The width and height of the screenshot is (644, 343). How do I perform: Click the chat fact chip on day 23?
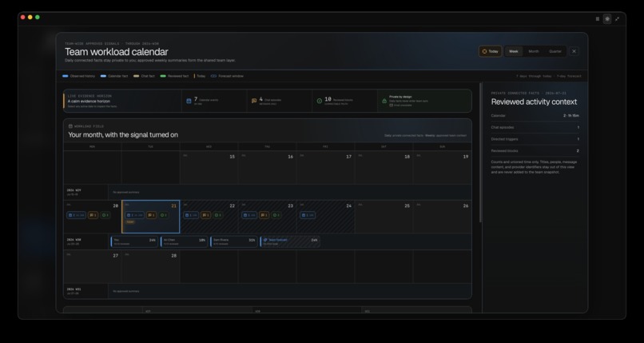(x=264, y=215)
